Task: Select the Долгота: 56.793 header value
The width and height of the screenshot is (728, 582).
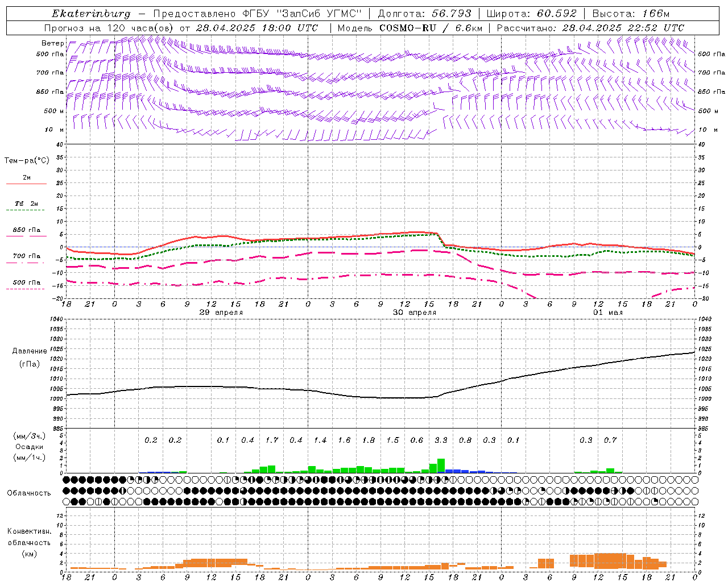Action: tap(424, 14)
